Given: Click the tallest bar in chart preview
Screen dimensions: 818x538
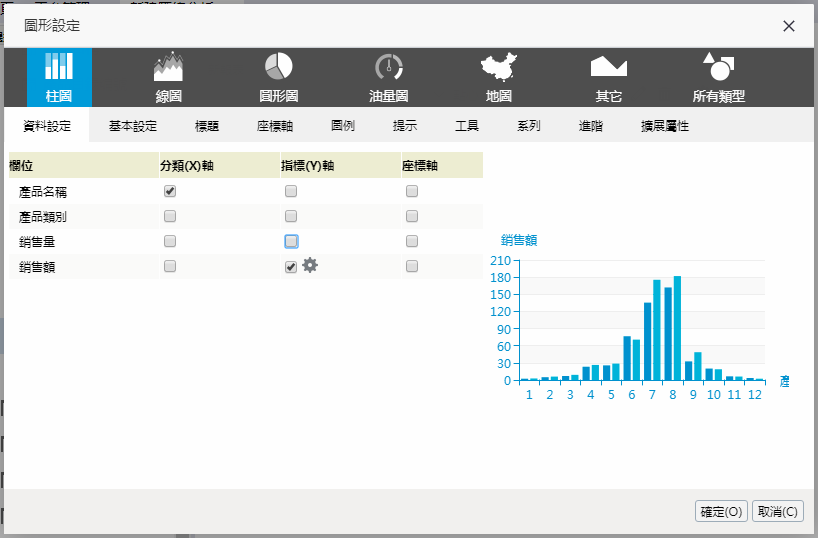Looking at the screenshot, I should (677, 328).
